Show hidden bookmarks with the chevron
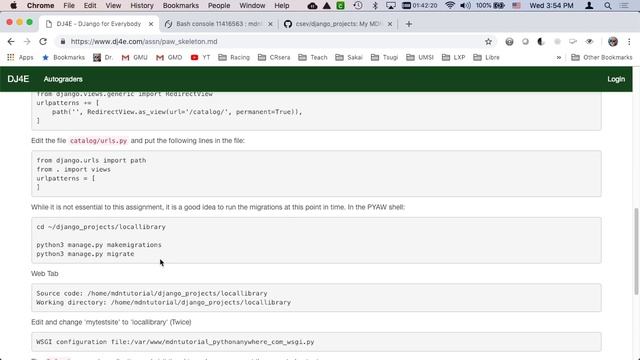This screenshot has height=360, width=640. (559, 58)
